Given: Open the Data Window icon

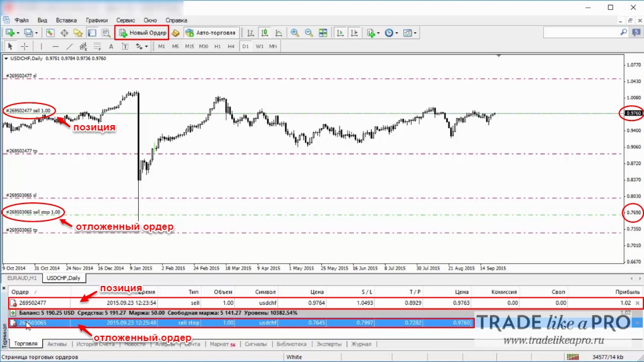Looking at the screenshot, I should pos(64,33).
